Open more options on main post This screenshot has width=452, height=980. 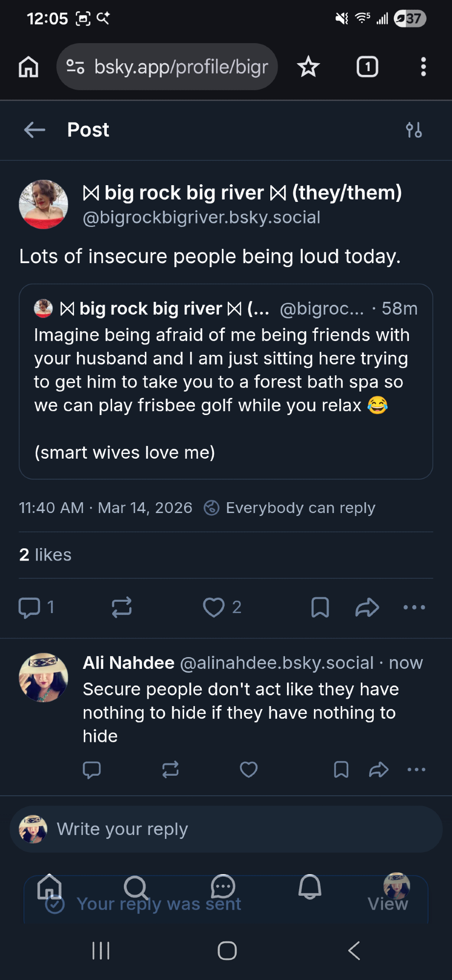[414, 608]
